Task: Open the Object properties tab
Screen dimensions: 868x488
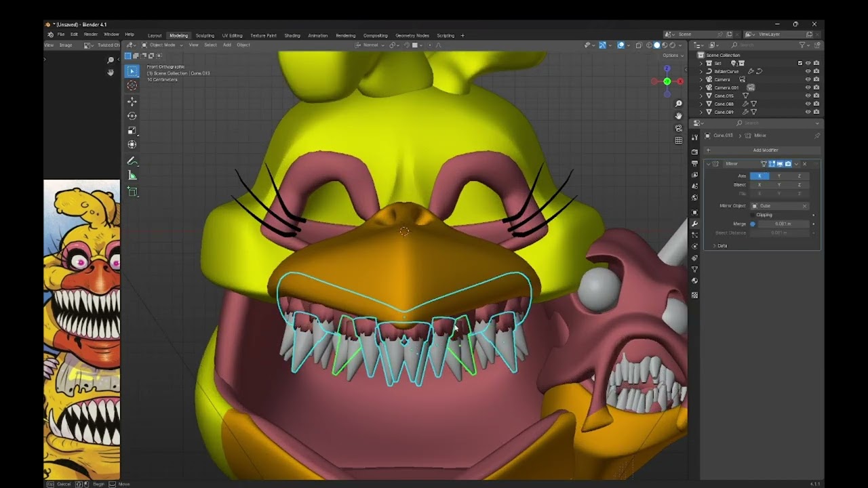Action: 694,212
